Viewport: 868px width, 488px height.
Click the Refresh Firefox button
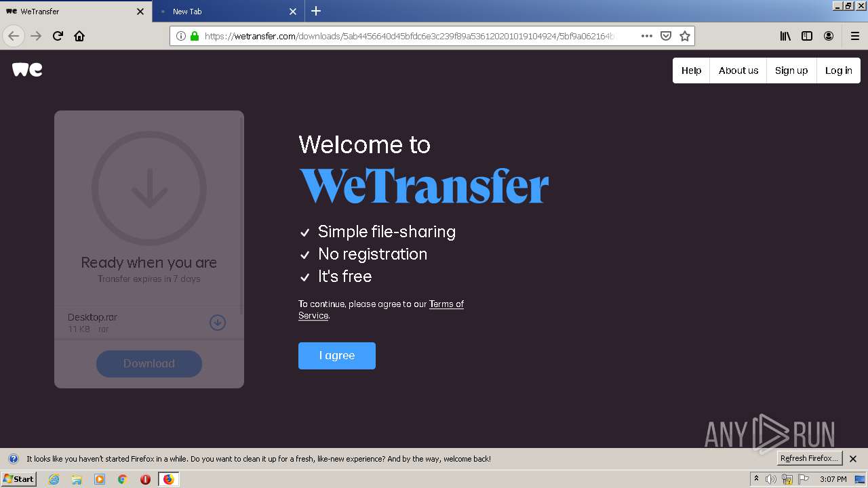click(809, 459)
